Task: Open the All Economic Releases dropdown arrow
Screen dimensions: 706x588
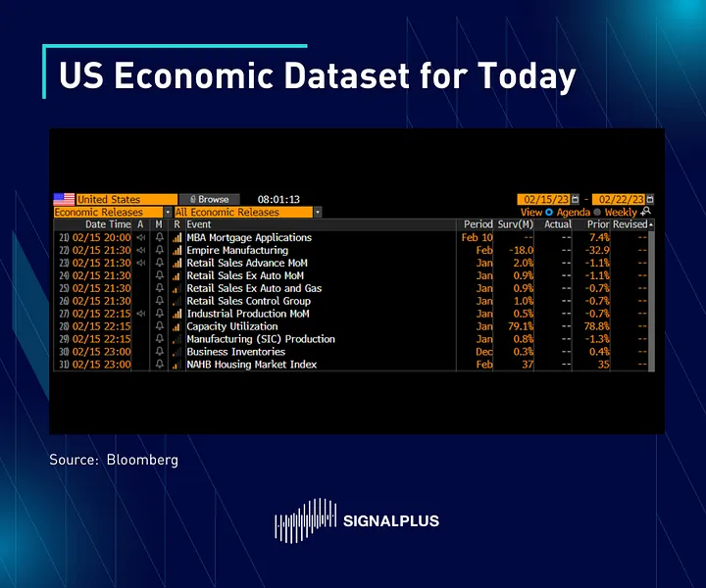Action: 318,212
